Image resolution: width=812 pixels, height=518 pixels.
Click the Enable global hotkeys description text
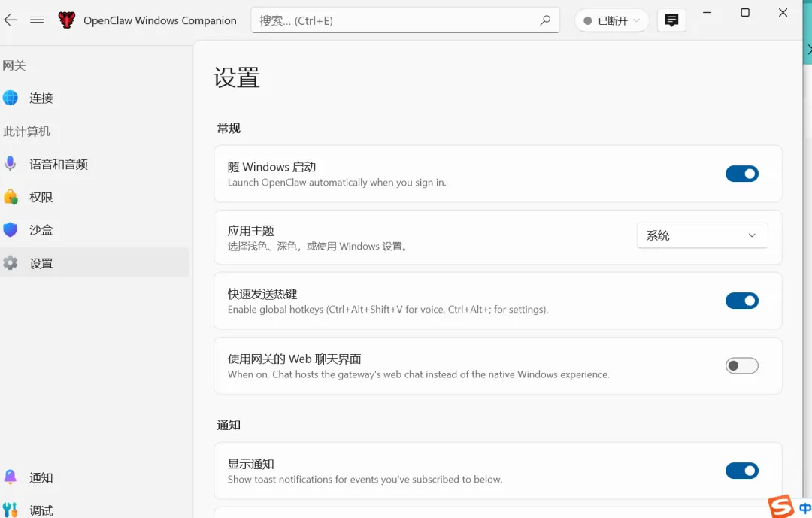[387, 309]
